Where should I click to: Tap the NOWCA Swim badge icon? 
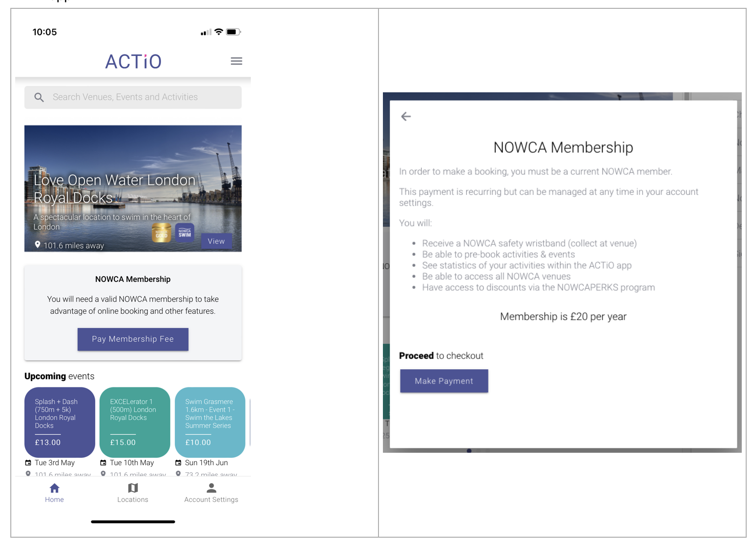(185, 232)
